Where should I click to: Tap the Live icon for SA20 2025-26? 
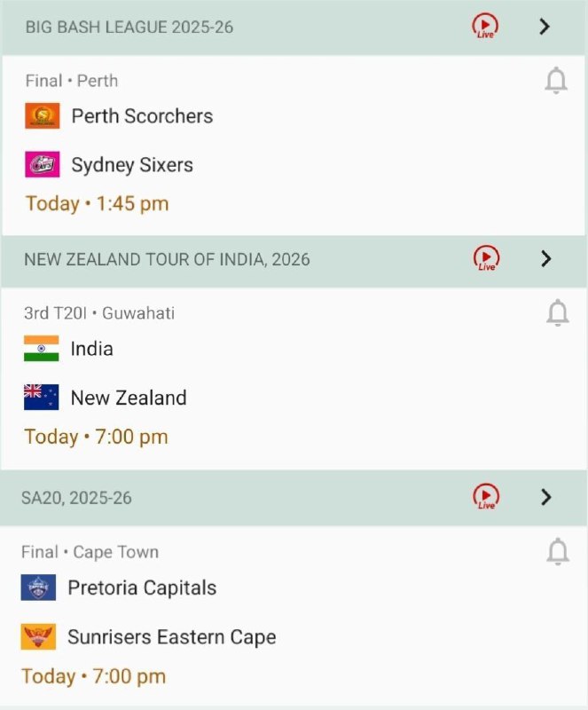tap(486, 496)
